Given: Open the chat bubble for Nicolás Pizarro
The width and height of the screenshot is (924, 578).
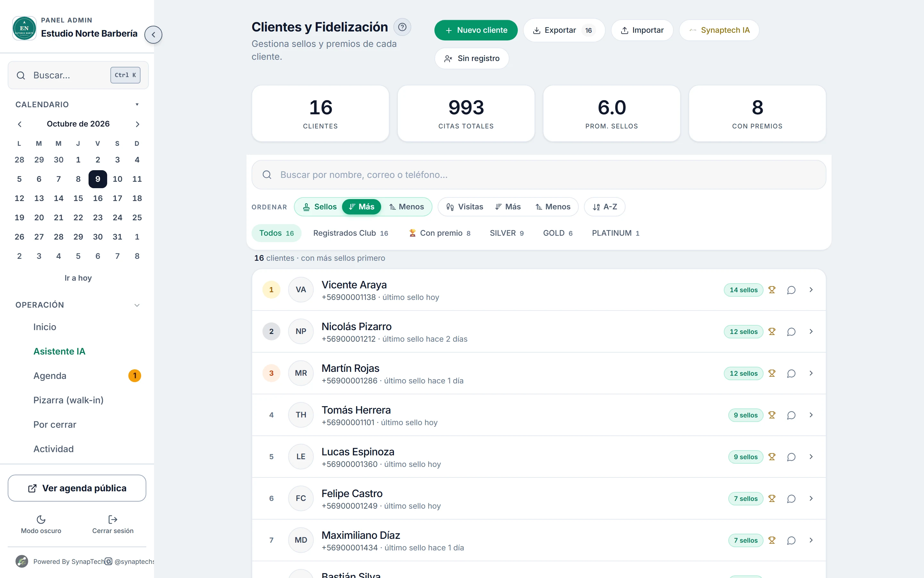Looking at the screenshot, I should click(791, 331).
